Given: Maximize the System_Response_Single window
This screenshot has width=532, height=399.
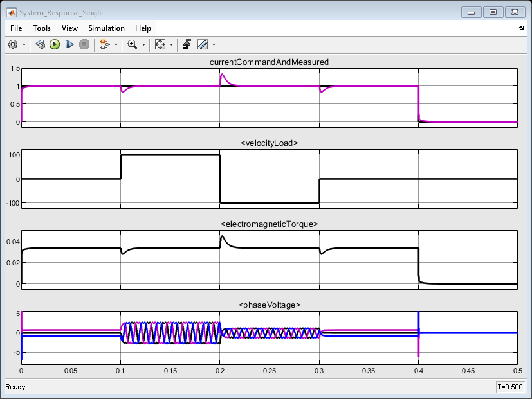Looking at the screenshot, I should point(493,12).
